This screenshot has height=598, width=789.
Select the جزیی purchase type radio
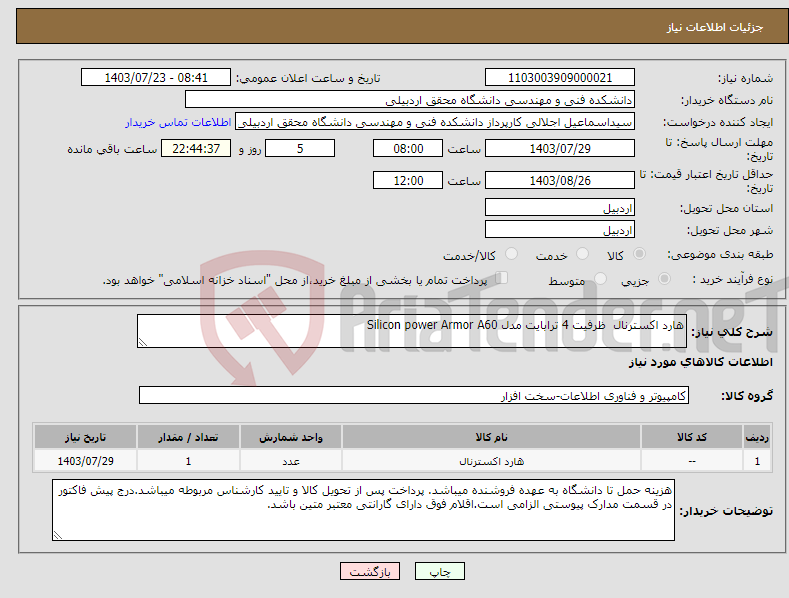664,279
